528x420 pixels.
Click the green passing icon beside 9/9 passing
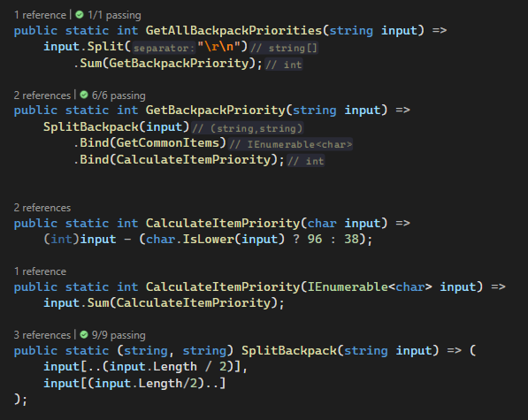click(84, 335)
